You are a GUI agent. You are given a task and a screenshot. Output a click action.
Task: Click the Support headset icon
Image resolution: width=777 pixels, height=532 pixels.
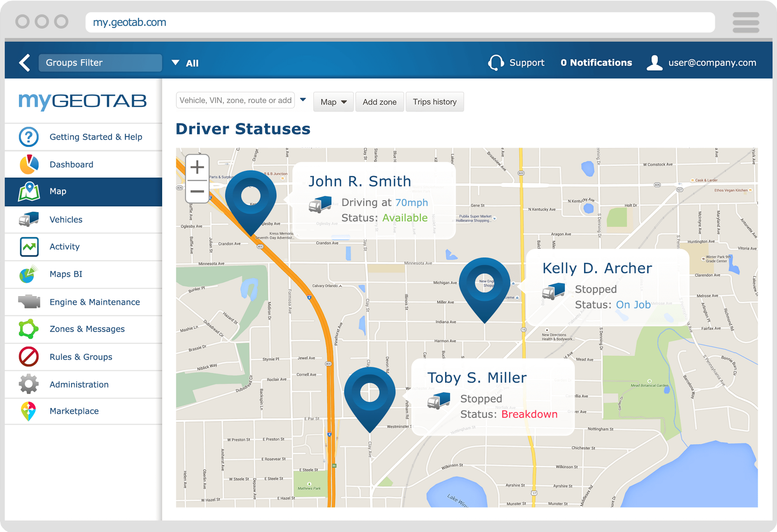tap(496, 62)
